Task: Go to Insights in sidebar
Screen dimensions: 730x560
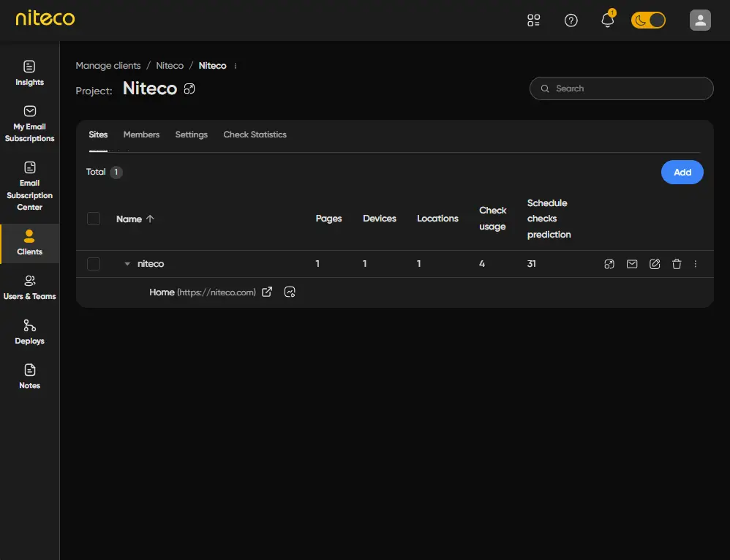Action: pos(29,73)
